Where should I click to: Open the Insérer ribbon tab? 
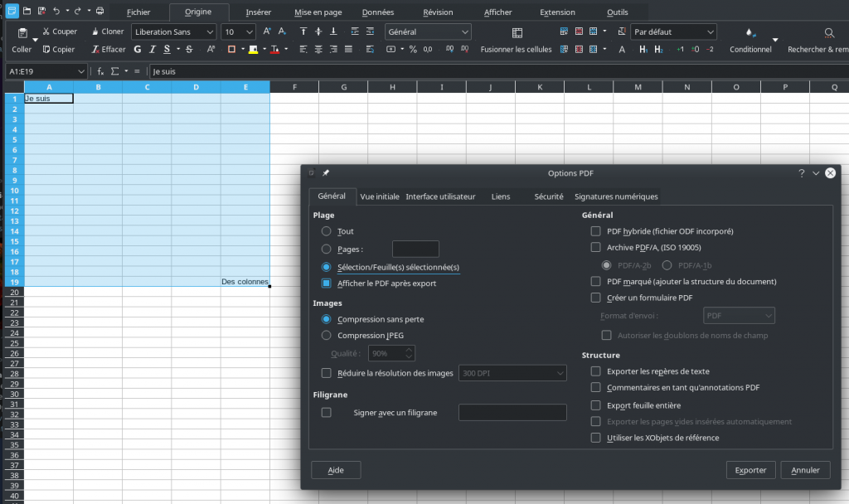pyautogui.click(x=259, y=12)
